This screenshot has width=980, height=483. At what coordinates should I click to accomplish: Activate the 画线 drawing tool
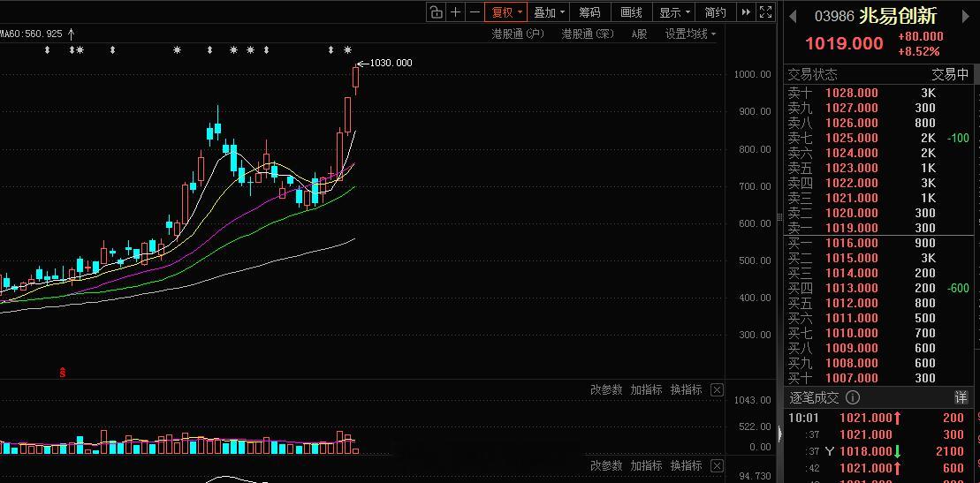pyautogui.click(x=631, y=11)
